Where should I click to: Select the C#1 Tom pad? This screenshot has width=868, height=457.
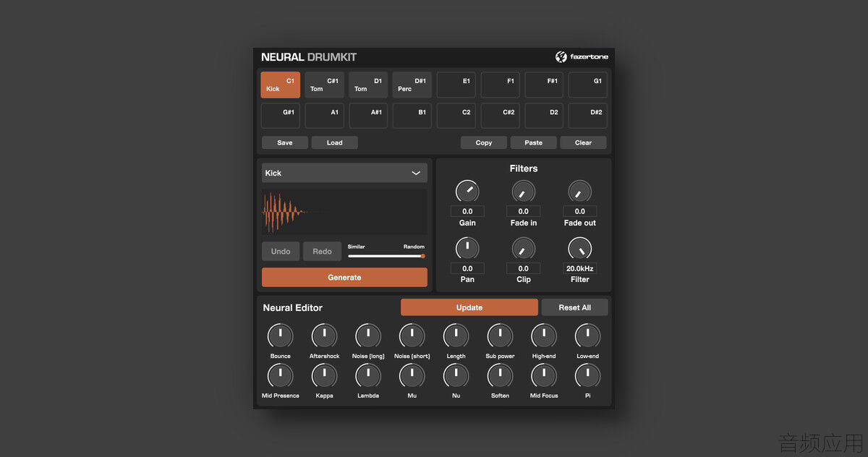324,85
